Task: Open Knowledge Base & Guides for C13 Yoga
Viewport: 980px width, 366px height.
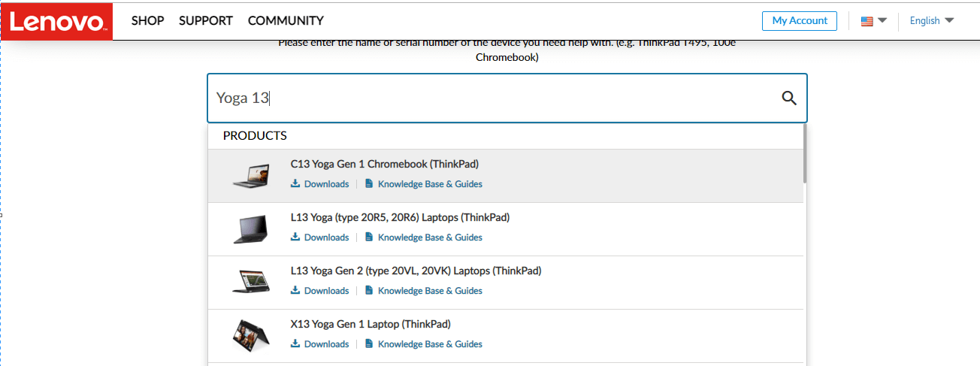Action: pos(430,183)
